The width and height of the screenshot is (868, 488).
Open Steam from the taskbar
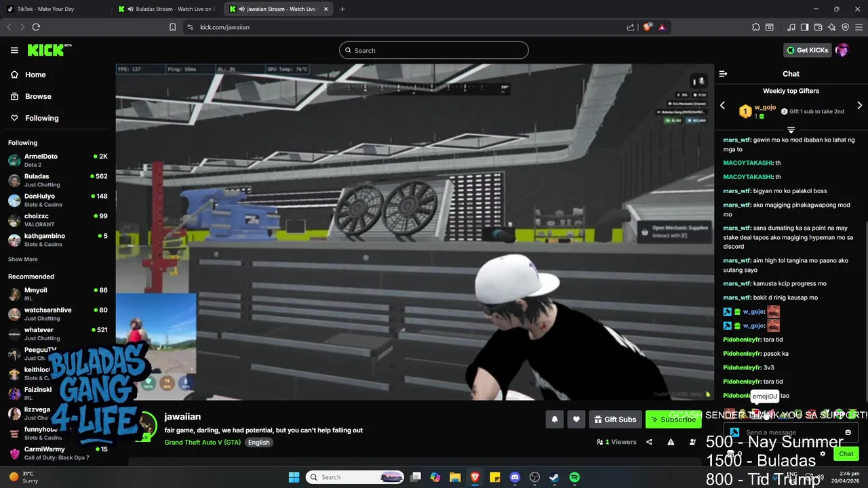tap(554, 477)
